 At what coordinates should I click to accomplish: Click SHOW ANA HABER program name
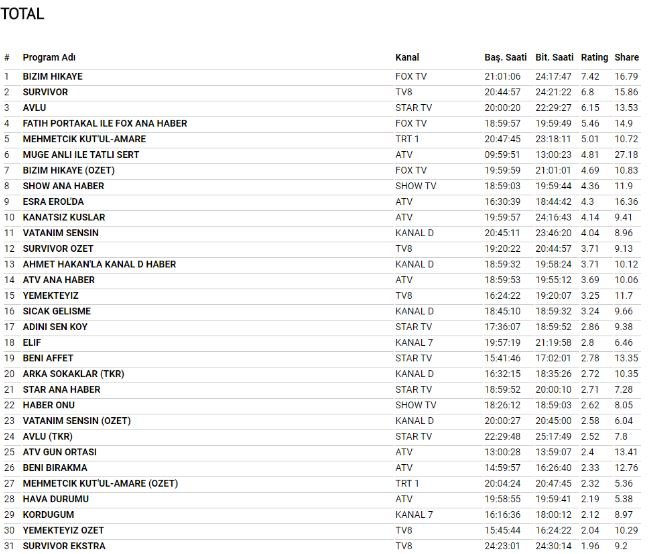[x=63, y=186]
